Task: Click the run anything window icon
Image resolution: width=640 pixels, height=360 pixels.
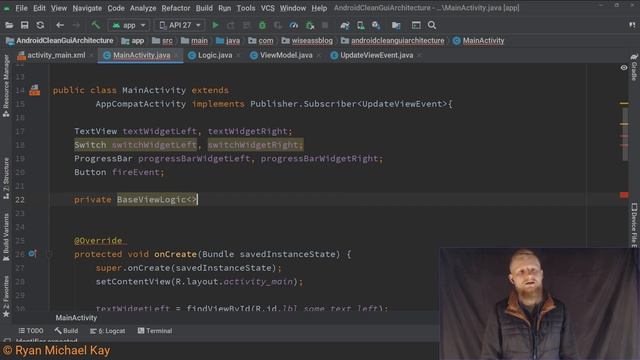Action: click(416, 25)
